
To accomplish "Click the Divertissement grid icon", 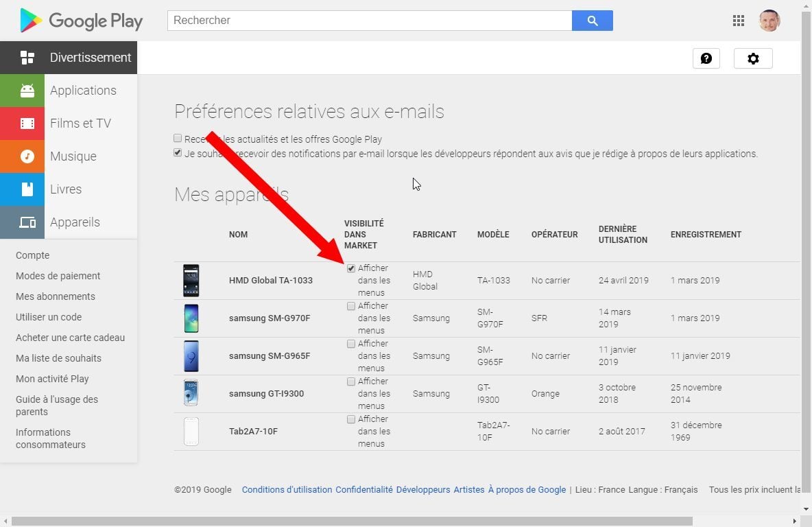I will click(27, 58).
